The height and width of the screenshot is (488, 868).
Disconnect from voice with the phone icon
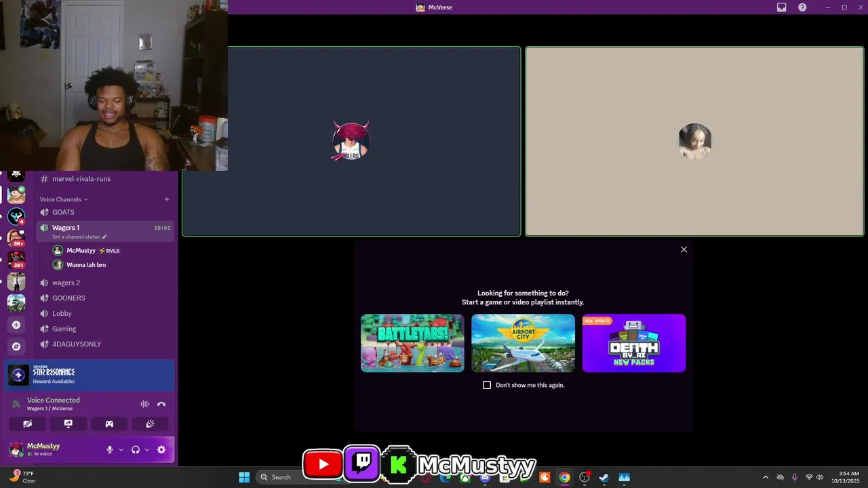click(x=161, y=404)
